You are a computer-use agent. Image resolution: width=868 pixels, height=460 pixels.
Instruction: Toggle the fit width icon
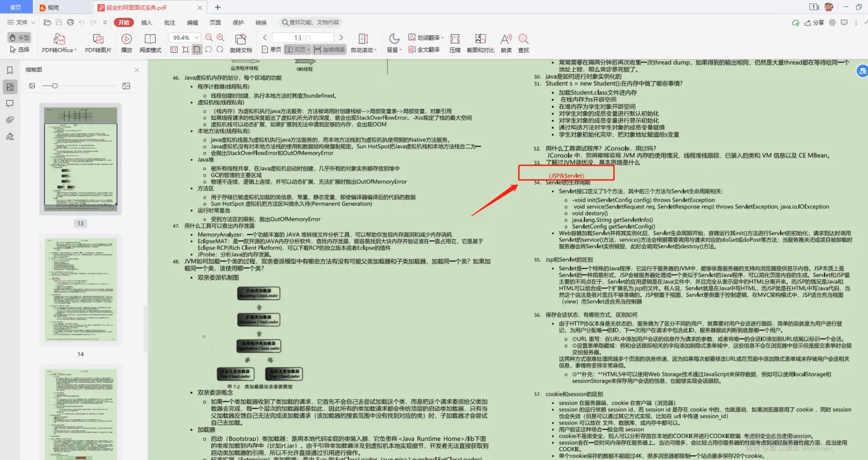click(197, 50)
